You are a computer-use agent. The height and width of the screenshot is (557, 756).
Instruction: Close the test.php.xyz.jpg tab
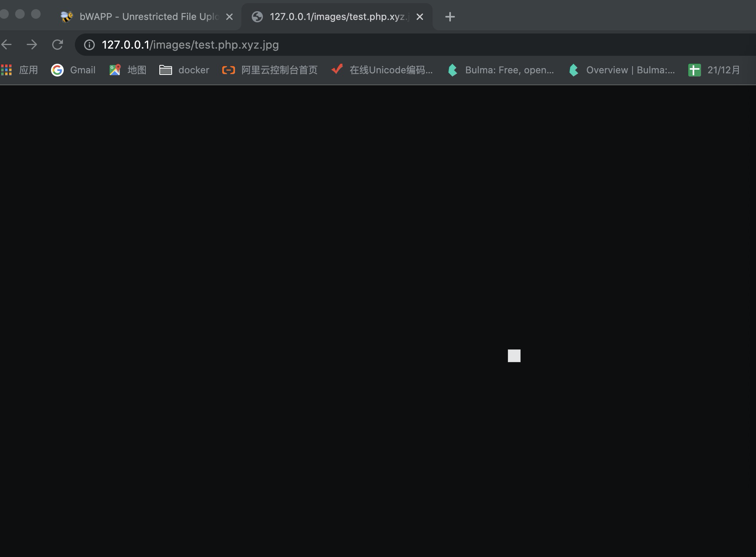coord(420,17)
